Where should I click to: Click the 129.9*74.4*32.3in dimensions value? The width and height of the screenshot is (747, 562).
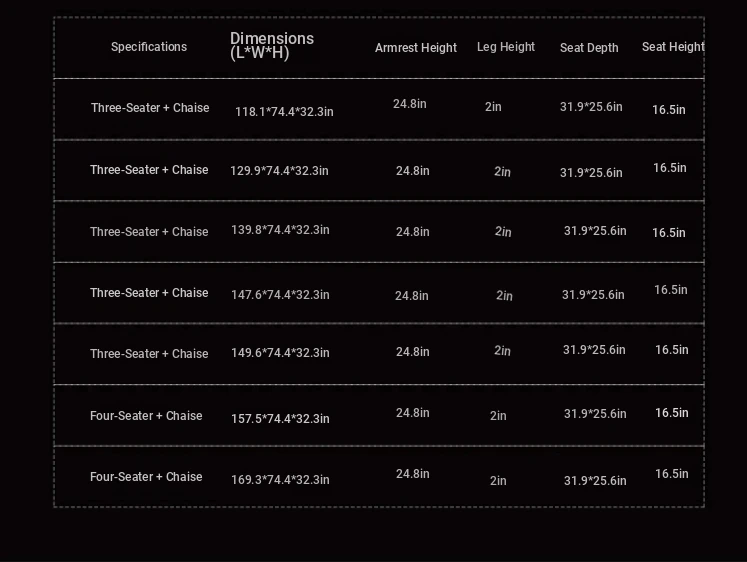pyautogui.click(x=279, y=171)
